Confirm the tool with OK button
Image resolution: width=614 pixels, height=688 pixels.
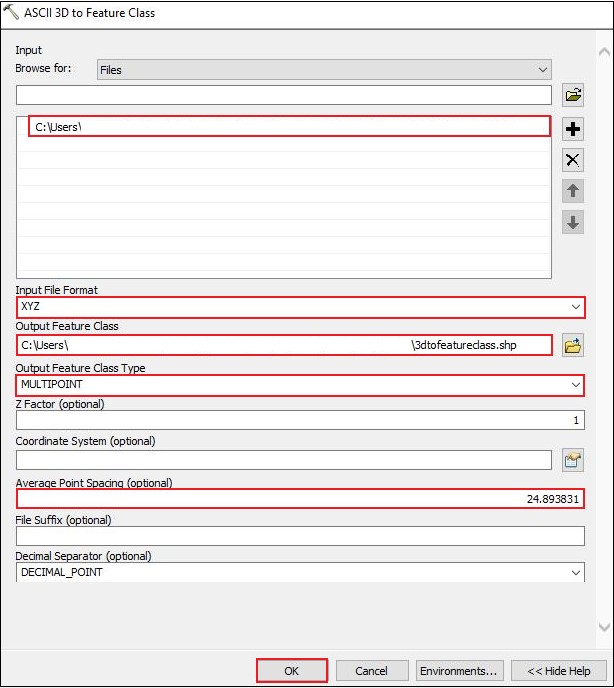(x=292, y=670)
